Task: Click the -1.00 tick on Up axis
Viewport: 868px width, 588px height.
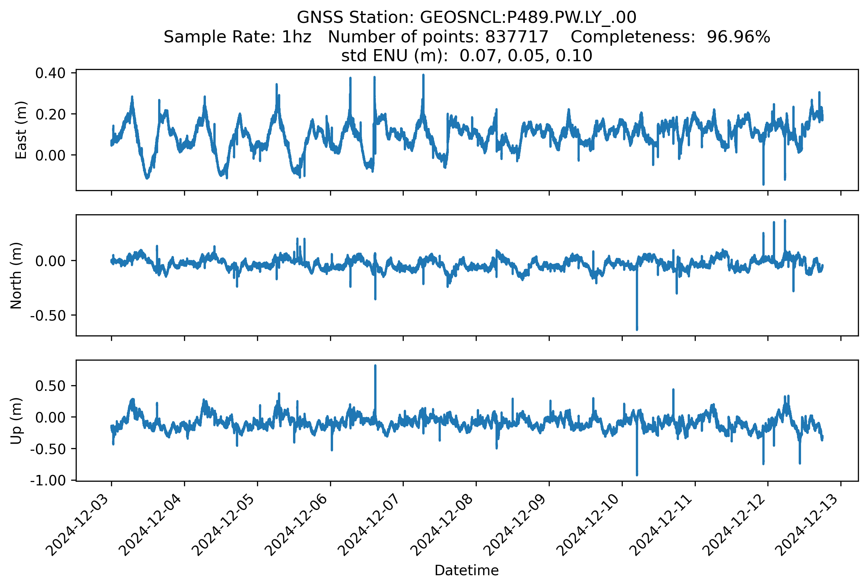Action: pos(48,480)
